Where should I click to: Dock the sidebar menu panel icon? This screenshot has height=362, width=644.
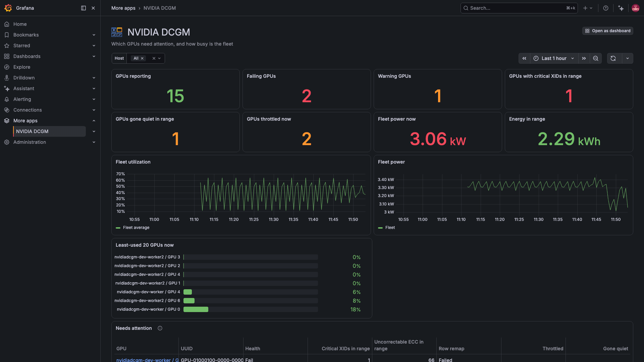[x=84, y=8]
